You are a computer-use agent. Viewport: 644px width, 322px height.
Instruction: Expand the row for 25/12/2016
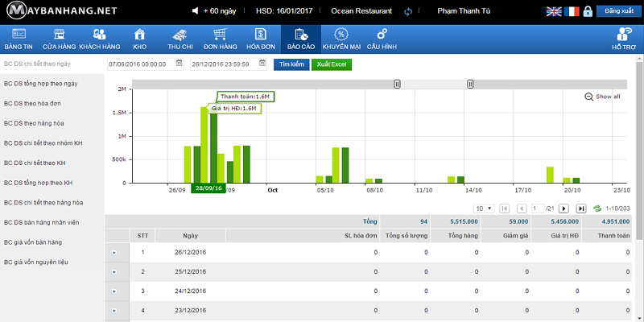click(x=114, y=272)
